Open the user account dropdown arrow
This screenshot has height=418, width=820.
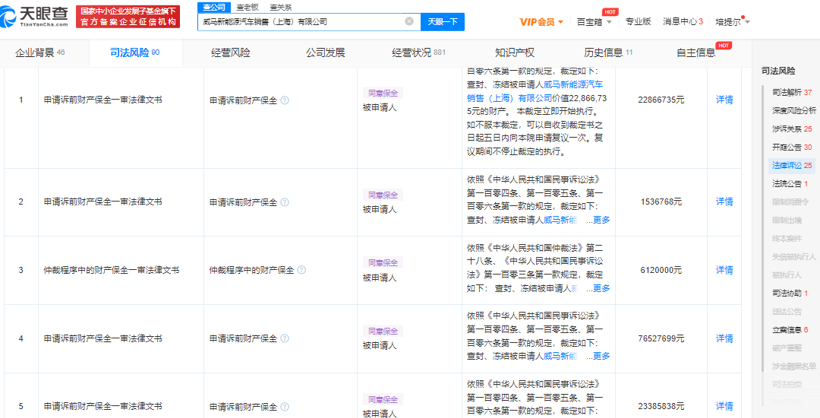click(747, 22)
